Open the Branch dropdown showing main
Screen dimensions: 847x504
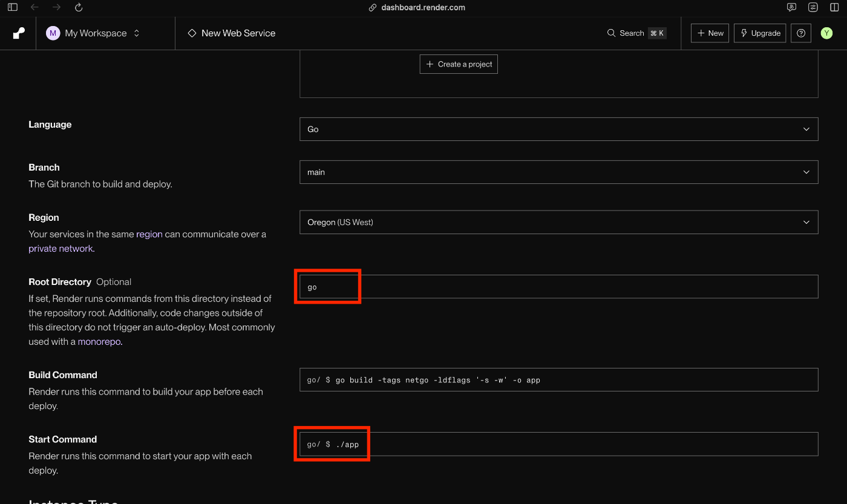point(558,172)
